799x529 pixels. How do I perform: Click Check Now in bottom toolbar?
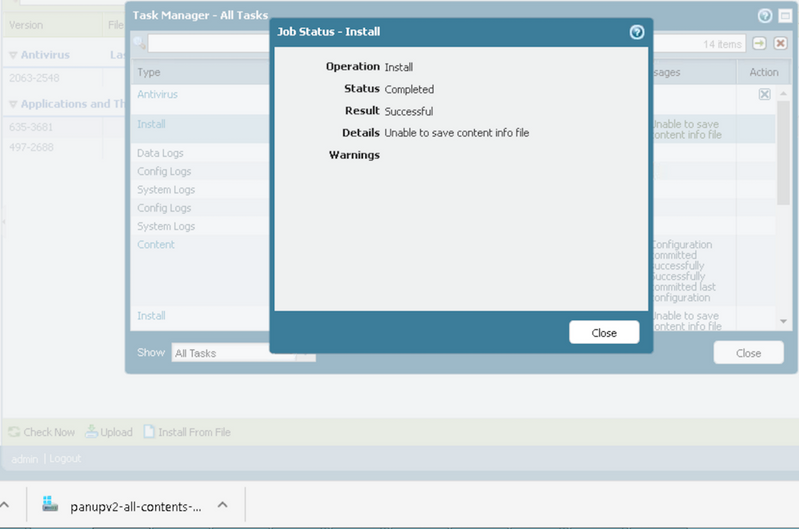point(42,432)
